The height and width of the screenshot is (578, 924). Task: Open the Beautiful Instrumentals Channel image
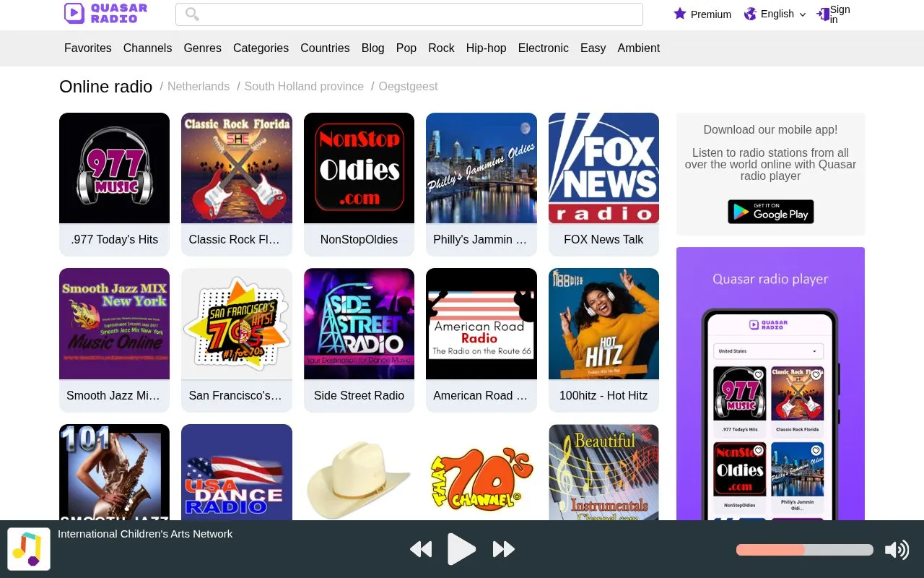point(603,472)
